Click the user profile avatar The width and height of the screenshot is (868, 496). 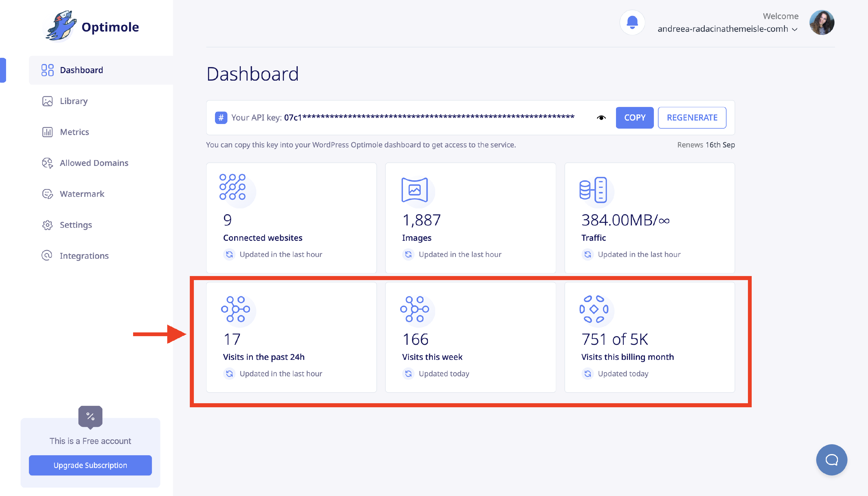tap(821, 23)
